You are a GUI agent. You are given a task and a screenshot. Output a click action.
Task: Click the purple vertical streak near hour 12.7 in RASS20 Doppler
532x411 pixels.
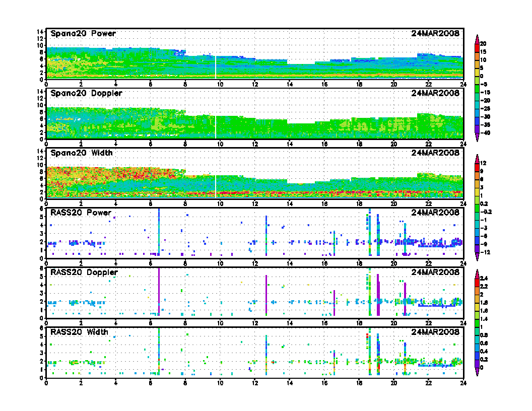[267, 294]
